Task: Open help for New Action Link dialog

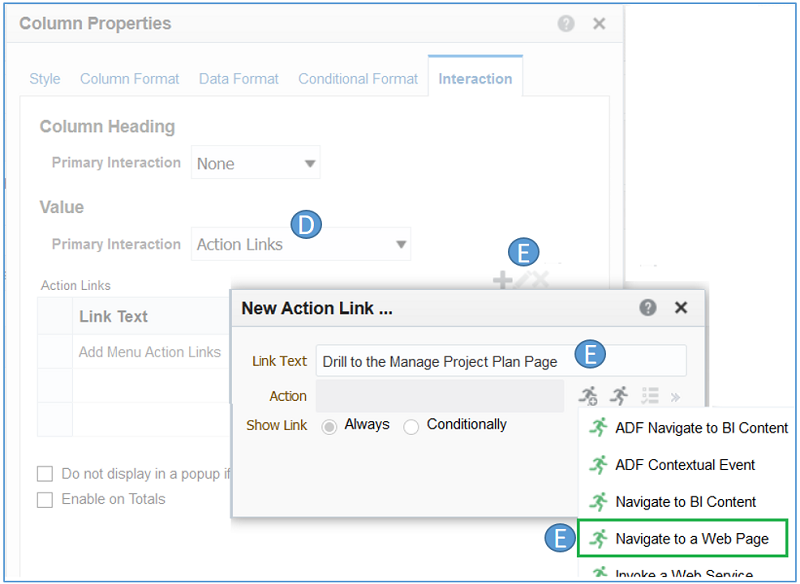Action: [x=648, y=308]
